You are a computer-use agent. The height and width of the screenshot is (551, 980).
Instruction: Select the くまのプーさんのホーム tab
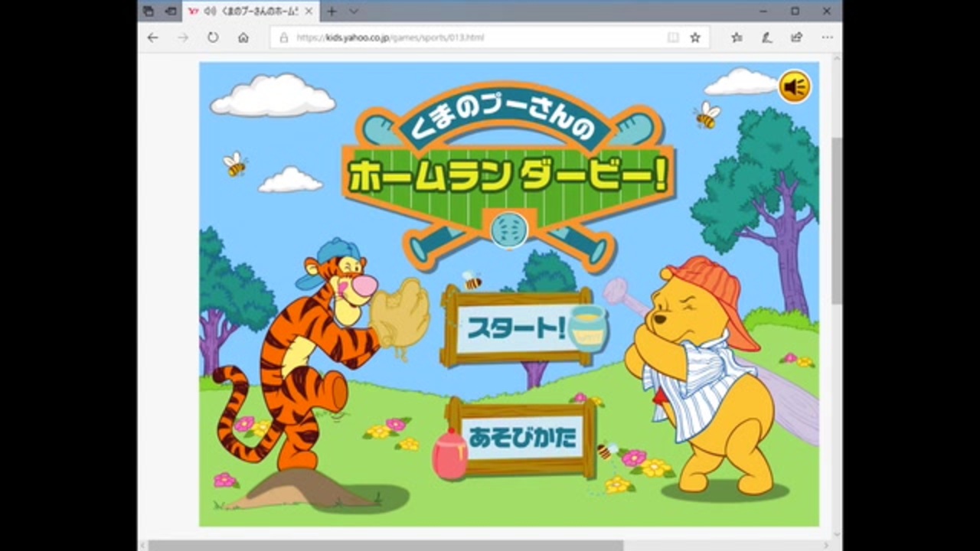[252, 11]
